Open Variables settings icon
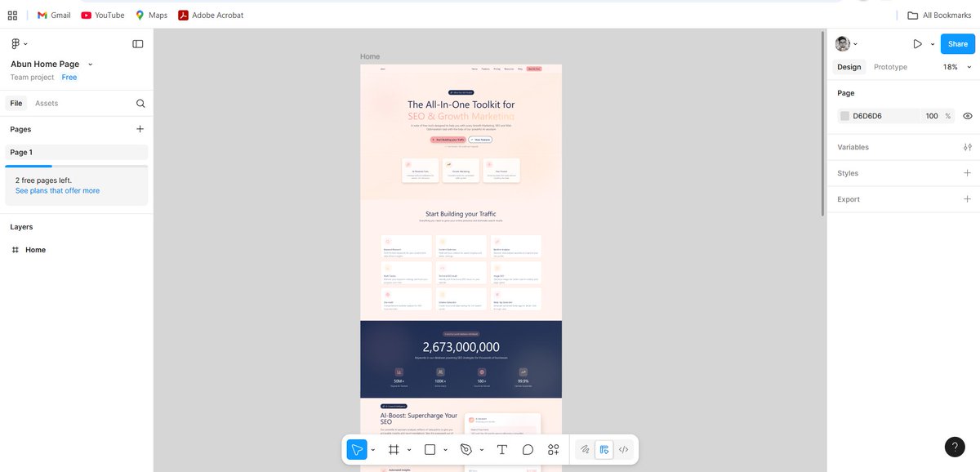The width and height of the screenshot is (980, 472). 968,147
